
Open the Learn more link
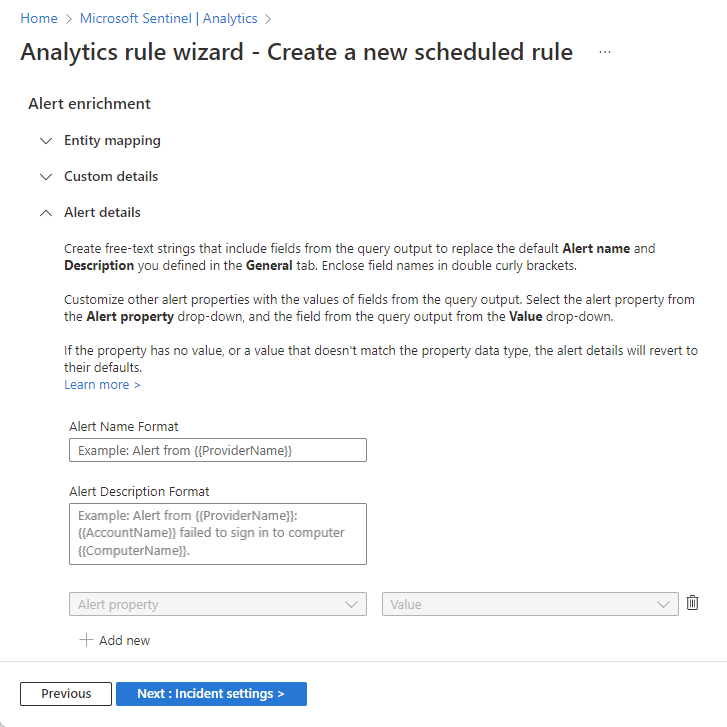click(x=102, y=385)
